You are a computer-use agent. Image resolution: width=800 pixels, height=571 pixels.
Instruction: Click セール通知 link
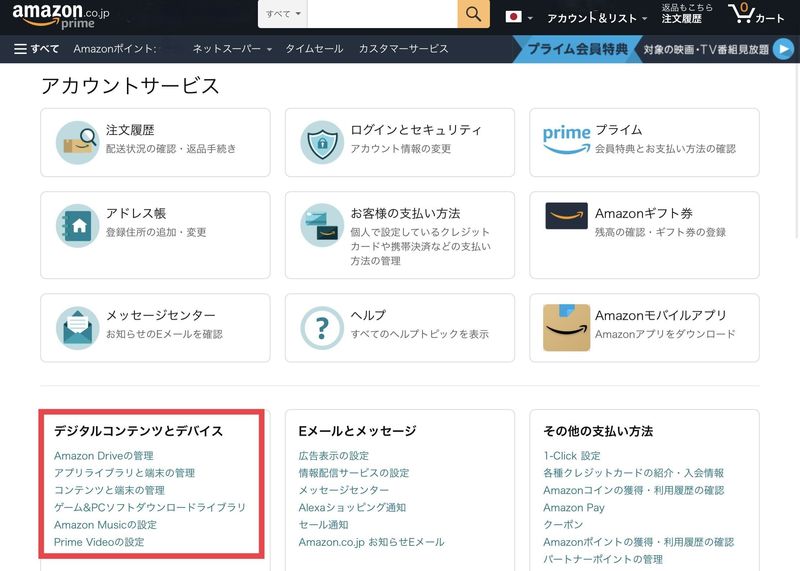coord(323,525)
